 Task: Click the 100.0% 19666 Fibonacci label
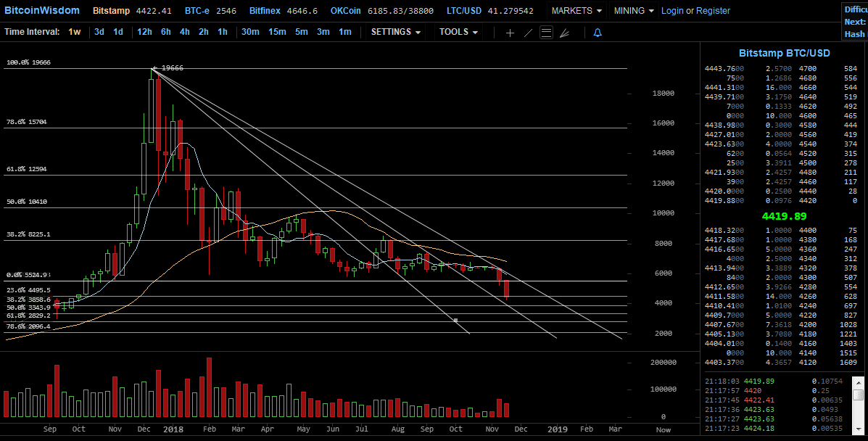[x=28, y=62]
